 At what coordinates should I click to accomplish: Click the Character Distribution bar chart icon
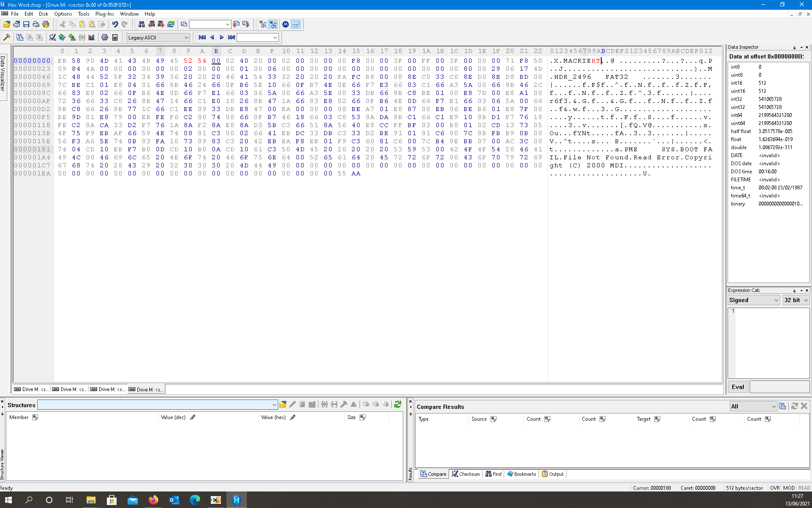coord(92,38)
